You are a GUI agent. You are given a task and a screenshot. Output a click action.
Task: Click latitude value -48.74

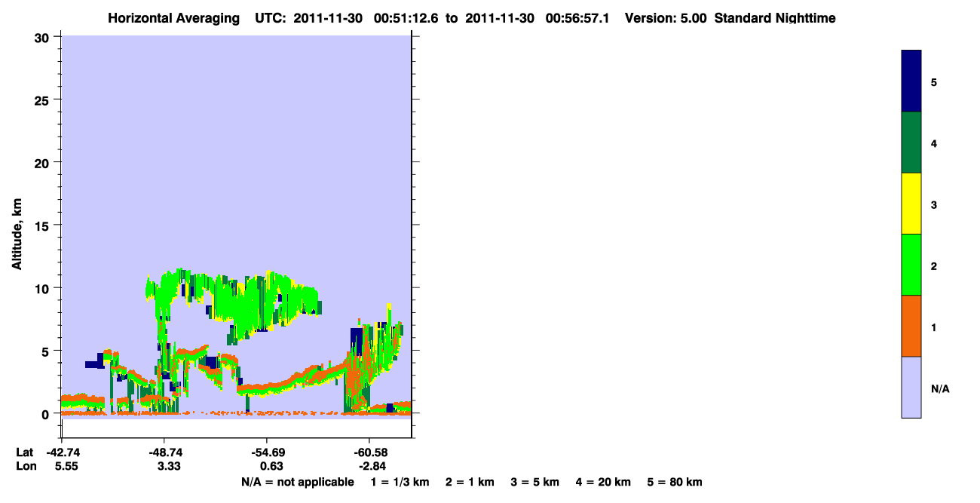164,452
